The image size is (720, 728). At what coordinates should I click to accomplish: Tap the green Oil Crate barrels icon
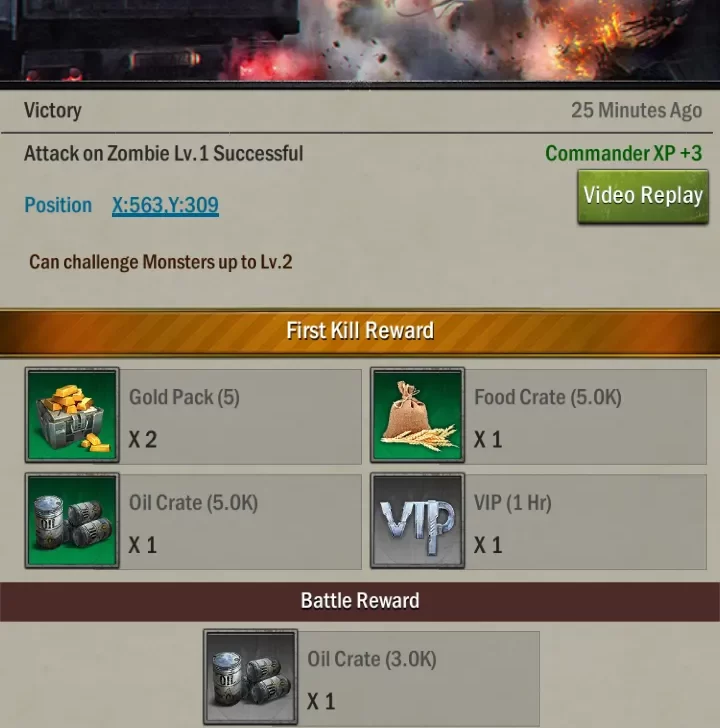click(72, 520)
